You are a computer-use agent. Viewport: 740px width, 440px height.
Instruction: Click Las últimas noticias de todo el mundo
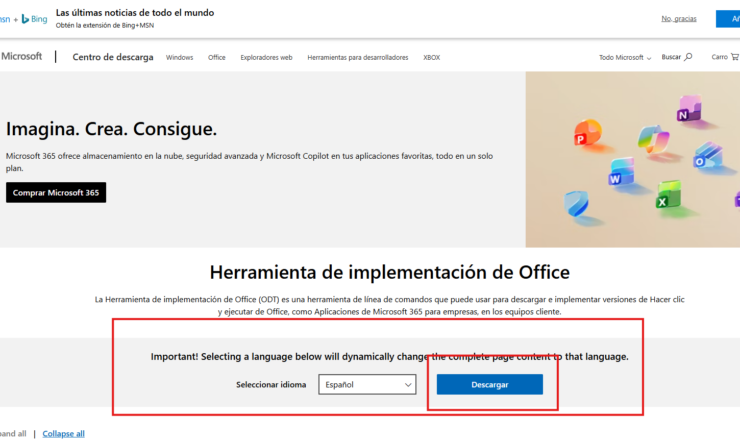(x=135, y=13)
